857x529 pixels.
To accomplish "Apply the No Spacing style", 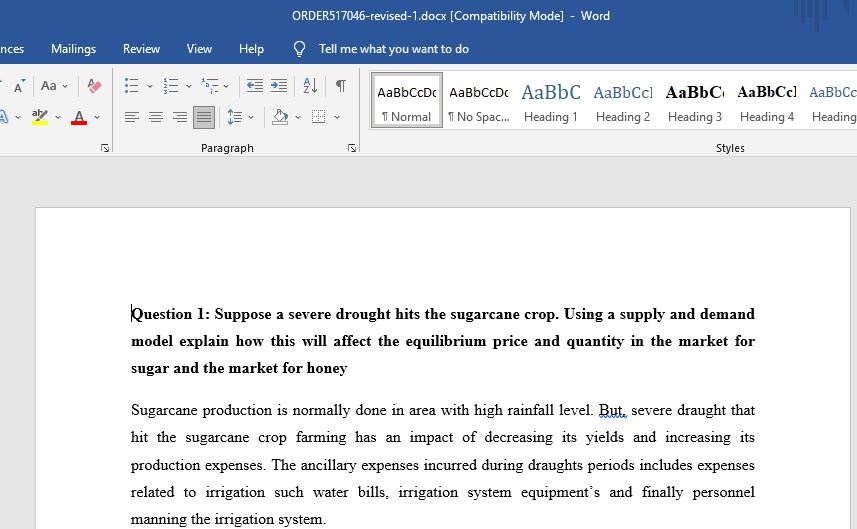I will click(x=479, y=101).
